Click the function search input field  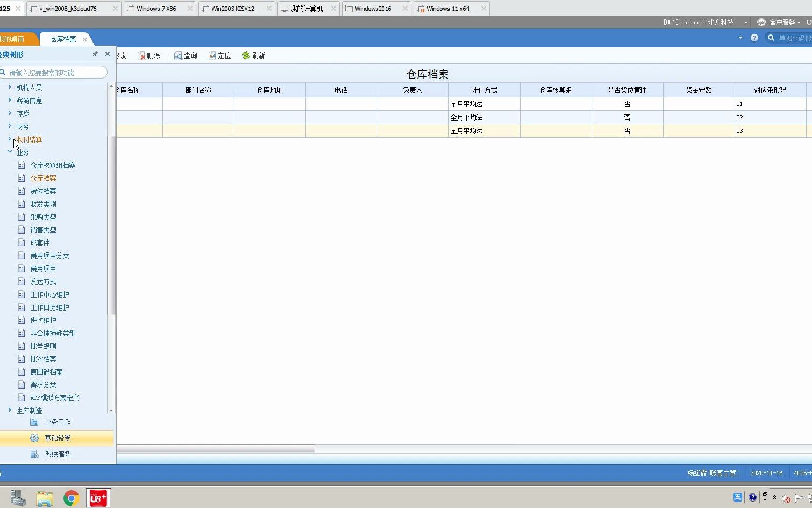click(53, 72)
